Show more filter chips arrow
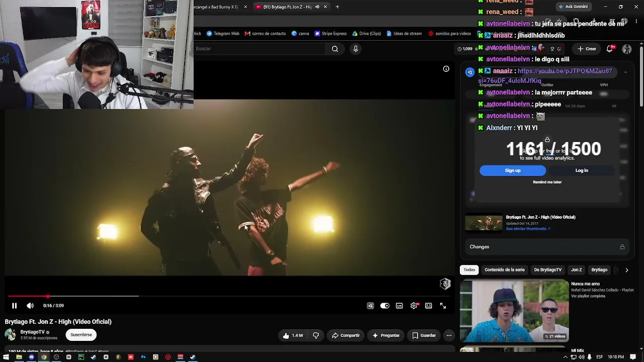 tap(626, 270)
